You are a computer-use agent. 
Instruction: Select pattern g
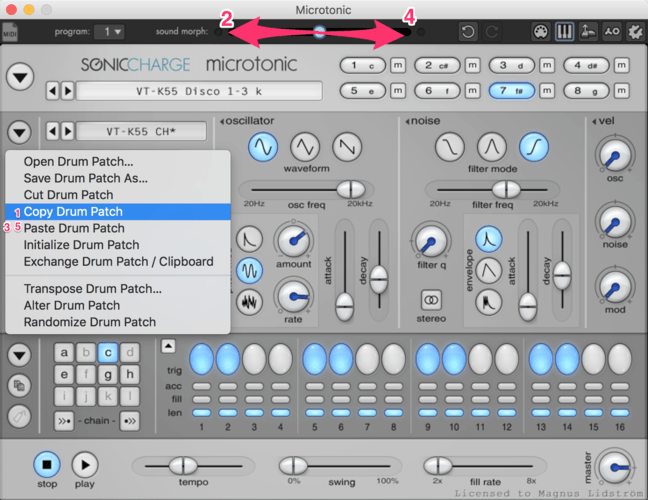tap(108, 374)
